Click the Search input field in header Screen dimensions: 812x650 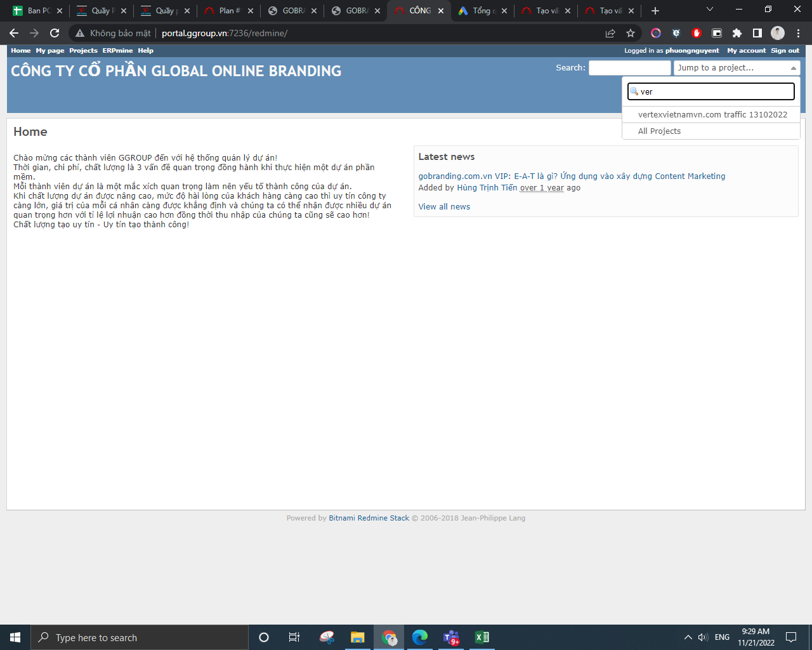[629, 68]
